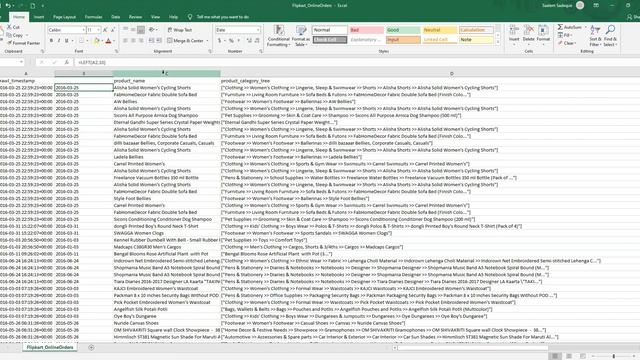The width and height of the screenshot is (640, 360).
Task: Apply the Bad cell style
Action: 367,30
